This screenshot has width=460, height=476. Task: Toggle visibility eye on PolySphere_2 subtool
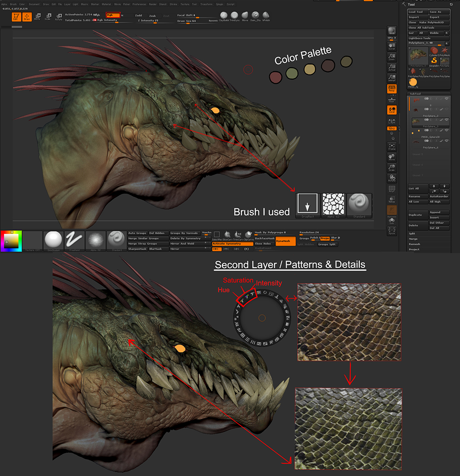447,109
